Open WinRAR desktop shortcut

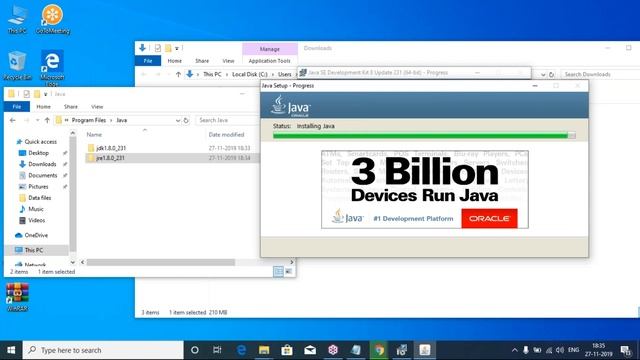(x=17, y=297)
